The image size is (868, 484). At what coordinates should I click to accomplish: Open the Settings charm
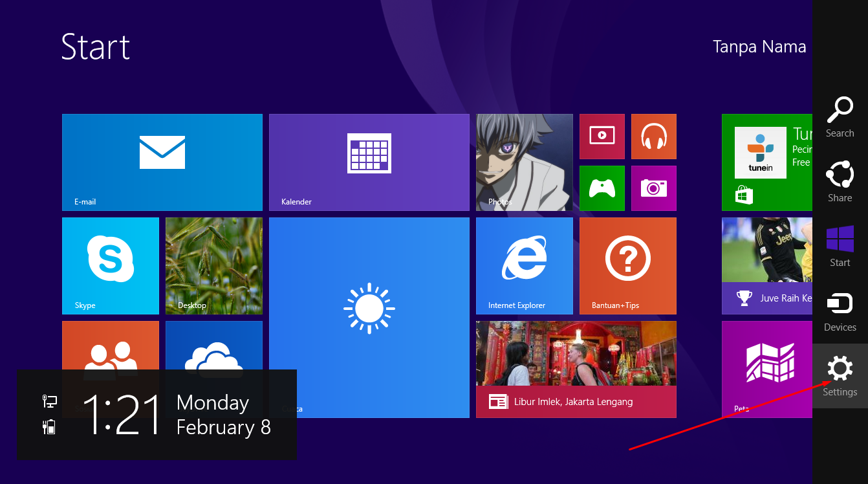840,377
